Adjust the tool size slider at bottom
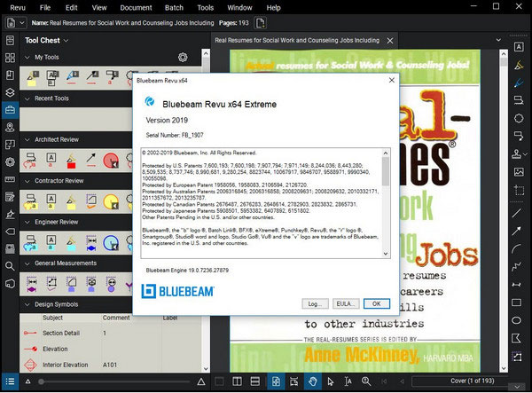532x393 pixels. pyautogui.click(x=43, y=381)
